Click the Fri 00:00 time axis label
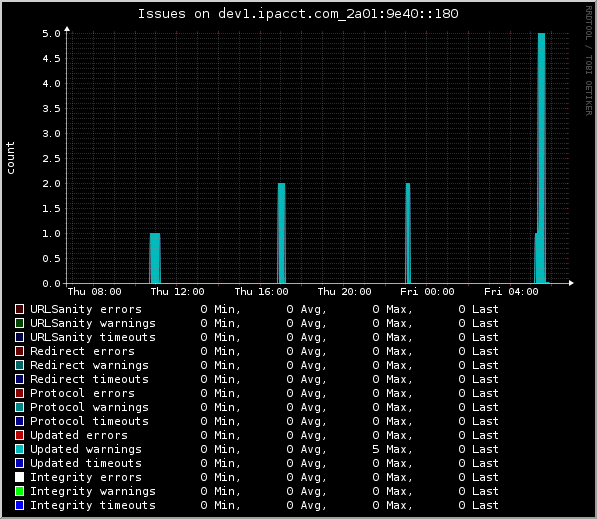 pos(427,292)
